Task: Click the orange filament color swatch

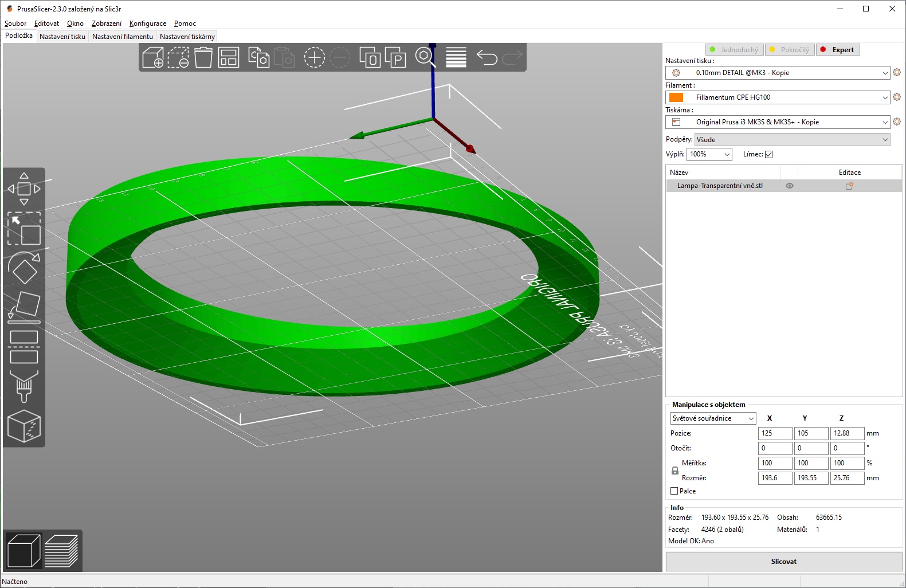Action: point(676,97)
